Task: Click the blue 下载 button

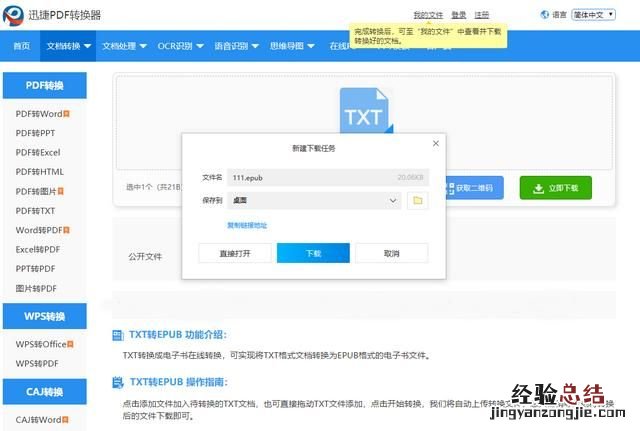Action: point(313,253)
